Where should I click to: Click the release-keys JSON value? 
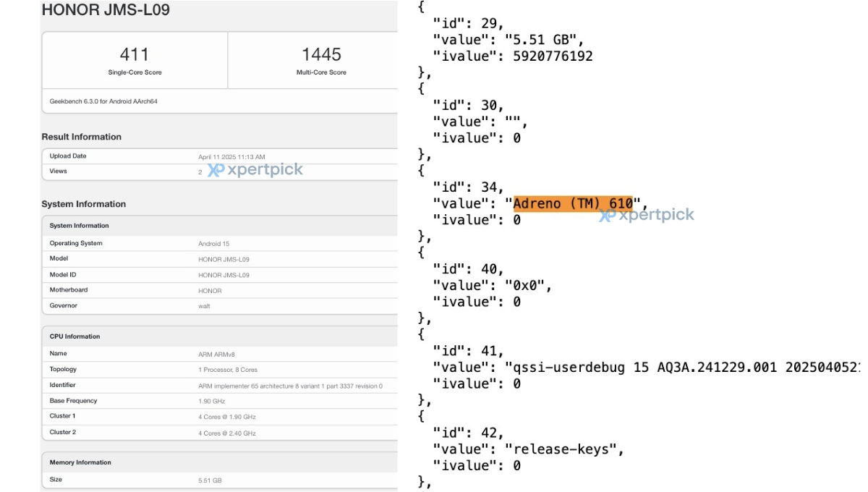pyautogui.click(x=564, y=449)
